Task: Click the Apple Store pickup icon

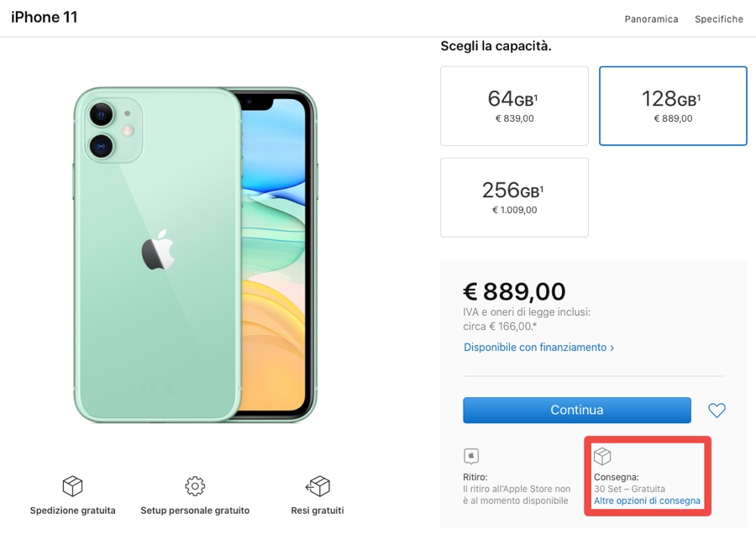Action: [x=471, y=457]
